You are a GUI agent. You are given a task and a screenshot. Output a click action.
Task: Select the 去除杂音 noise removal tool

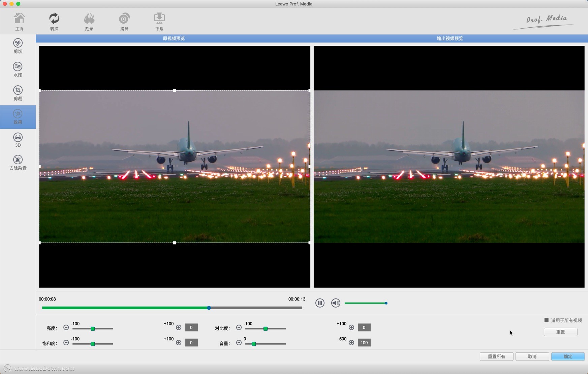point(18,163)
